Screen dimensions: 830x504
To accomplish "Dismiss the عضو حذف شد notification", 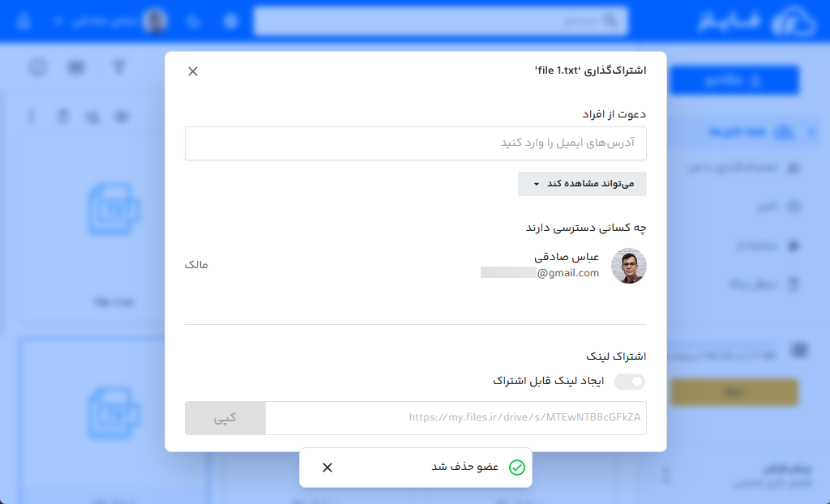I will coord(327,468).
